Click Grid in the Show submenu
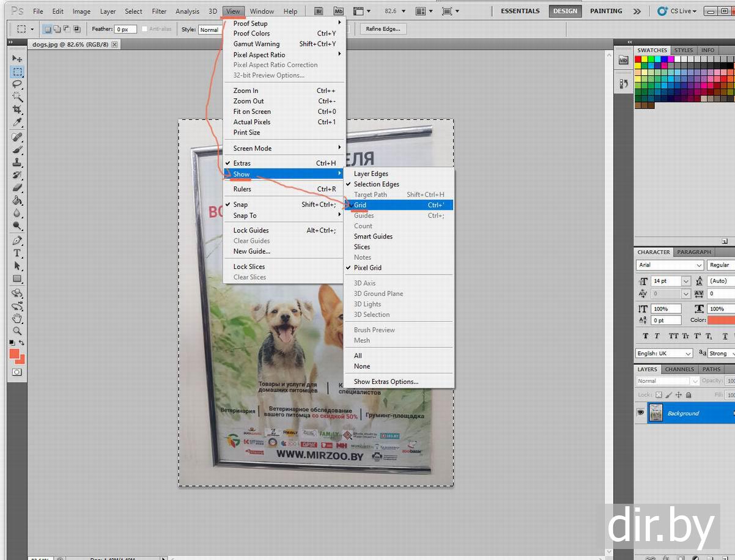Image resolution: width=735 pixels, height=560 pixels. (x=360, y=205)
